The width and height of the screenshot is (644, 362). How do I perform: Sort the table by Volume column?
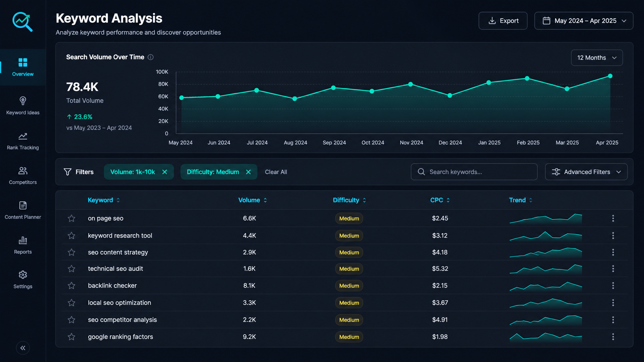point(253,200)
